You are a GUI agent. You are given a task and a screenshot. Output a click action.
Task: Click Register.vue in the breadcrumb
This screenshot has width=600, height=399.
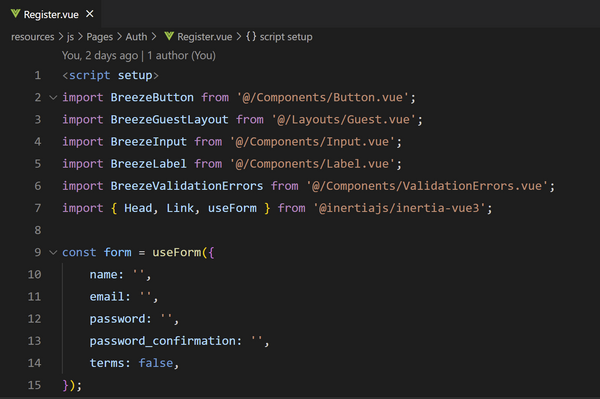click(x=205, y=37)
